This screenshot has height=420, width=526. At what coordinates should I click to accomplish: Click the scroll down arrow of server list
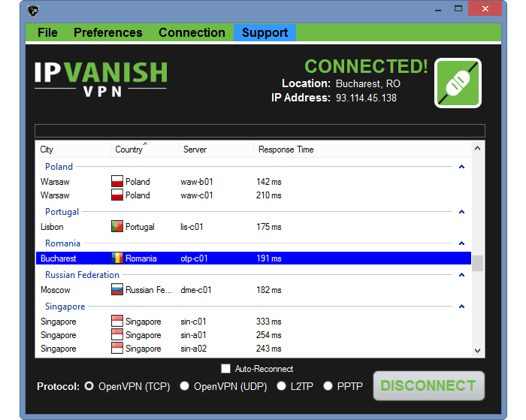point(478,351)
